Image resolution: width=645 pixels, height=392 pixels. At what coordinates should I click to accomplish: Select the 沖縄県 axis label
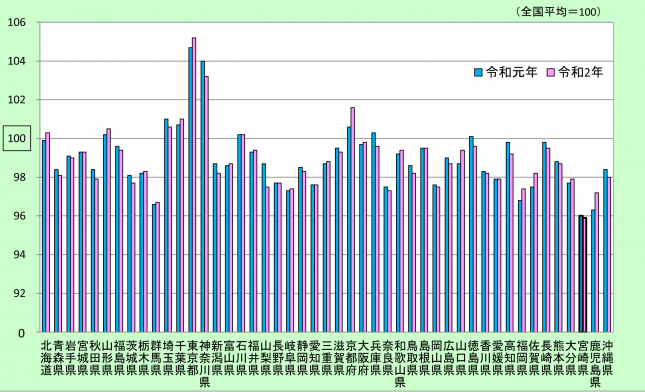tap(608, 357)
